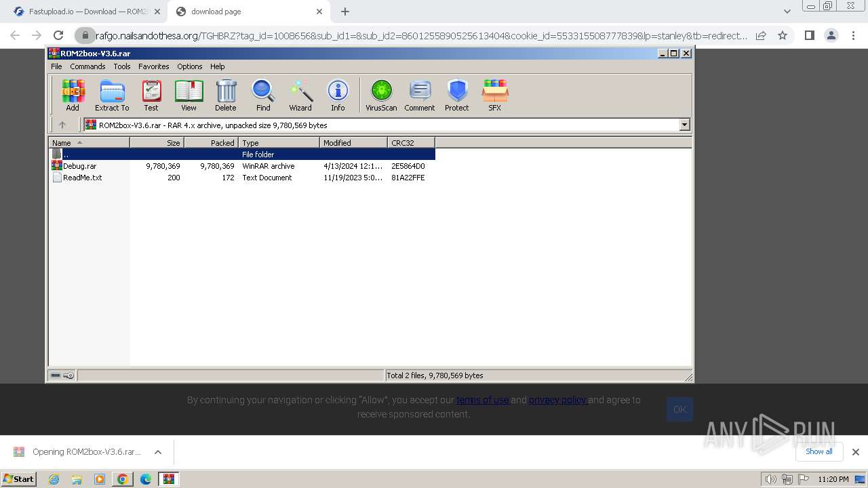Click the Delete trash icon
The height and width of the screenshot is (488, 868).
click(x=226, y=95)
